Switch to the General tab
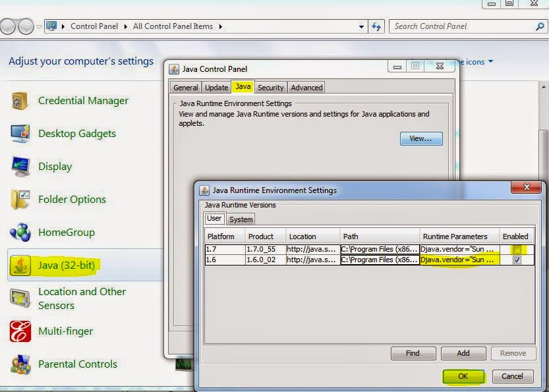Image resolution: width=549 pixels, height=392 pixels. coord(186,88)
